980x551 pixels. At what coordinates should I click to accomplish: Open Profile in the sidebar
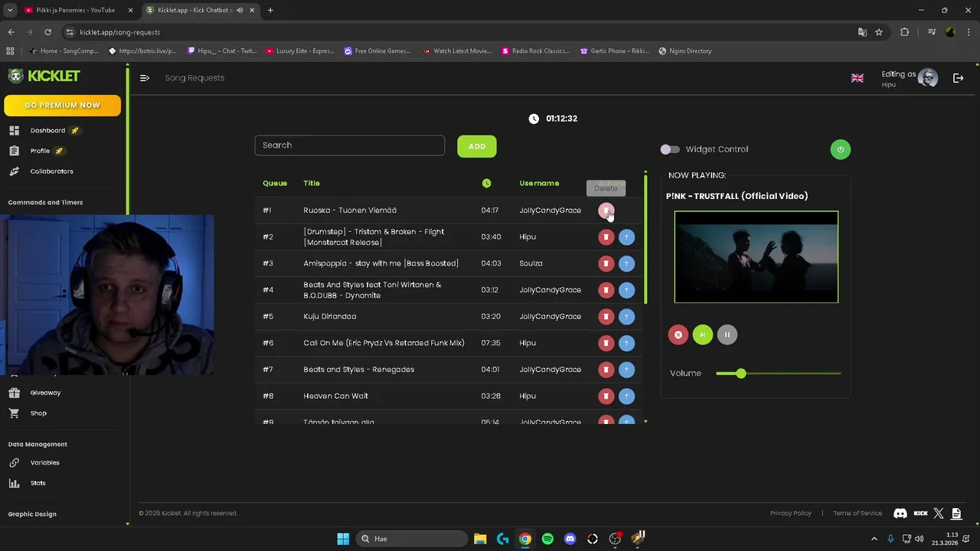[x=40, y=151]
